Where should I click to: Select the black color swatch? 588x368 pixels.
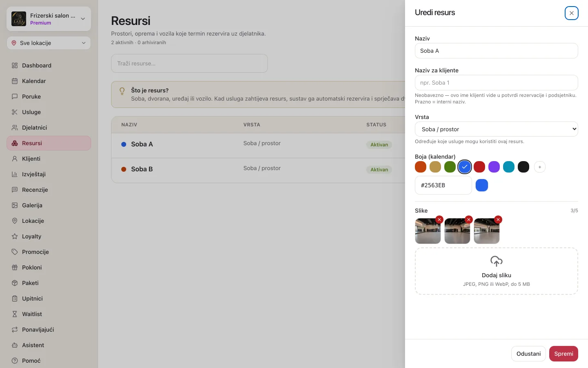tap(523, 167)
